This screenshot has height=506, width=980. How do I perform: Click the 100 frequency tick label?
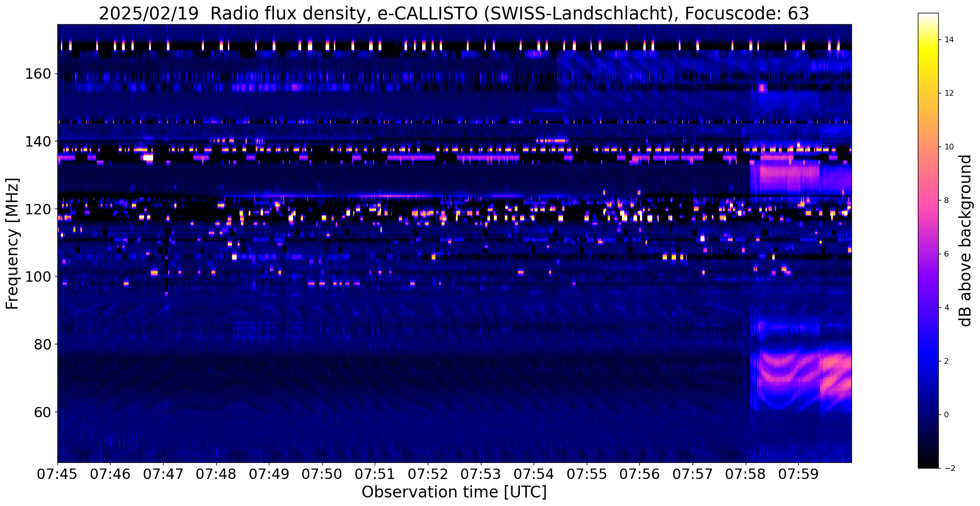coord(39,276)
